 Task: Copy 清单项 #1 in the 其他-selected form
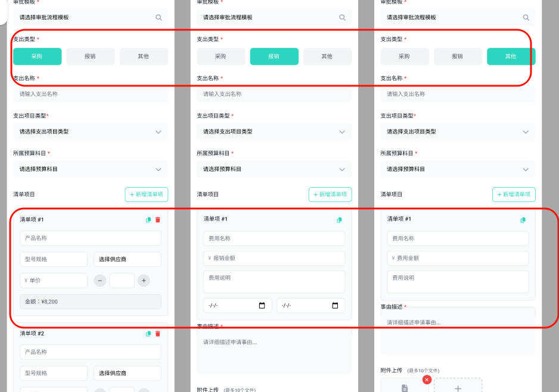point(523,220)
